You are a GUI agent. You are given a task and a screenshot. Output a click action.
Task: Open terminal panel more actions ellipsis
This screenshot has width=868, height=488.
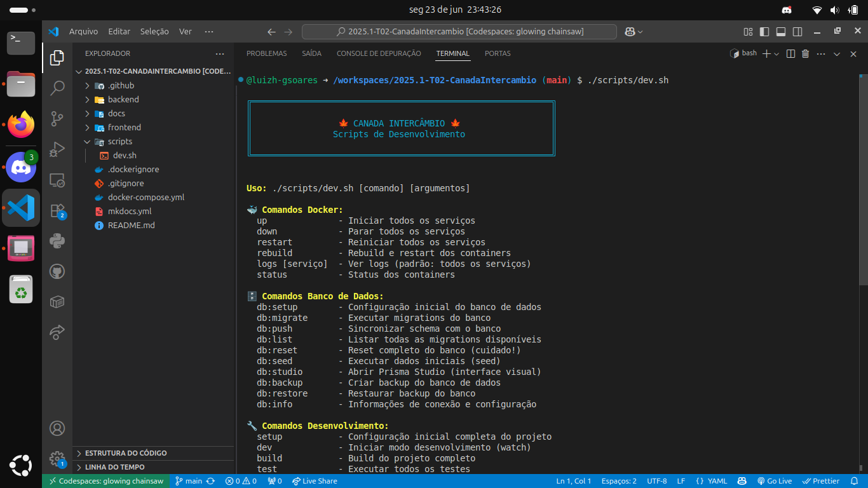click(821, 54)
